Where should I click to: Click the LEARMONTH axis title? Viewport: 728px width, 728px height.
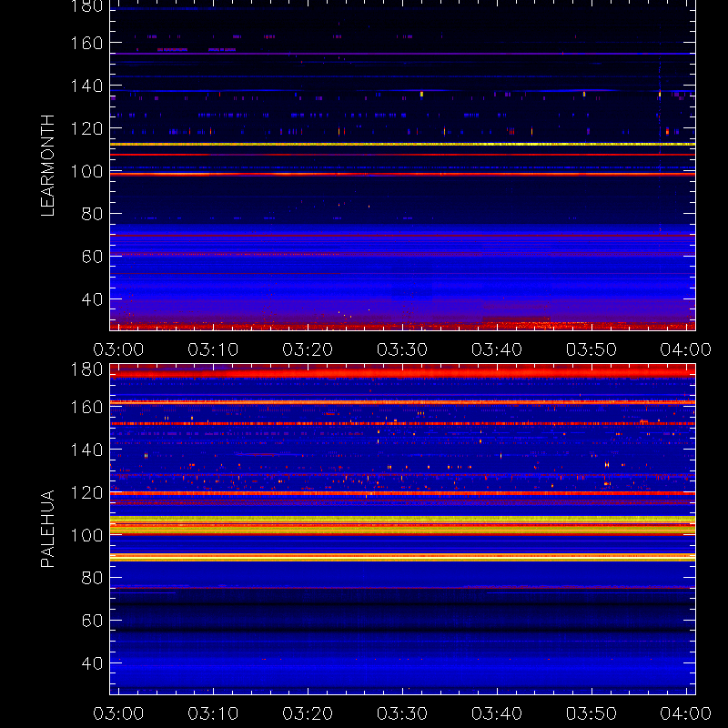tap(47, 166)
